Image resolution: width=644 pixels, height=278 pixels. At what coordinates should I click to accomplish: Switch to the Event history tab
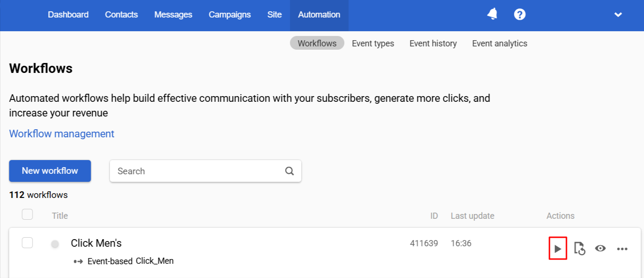pyautogui.click(x=433, y=44)
